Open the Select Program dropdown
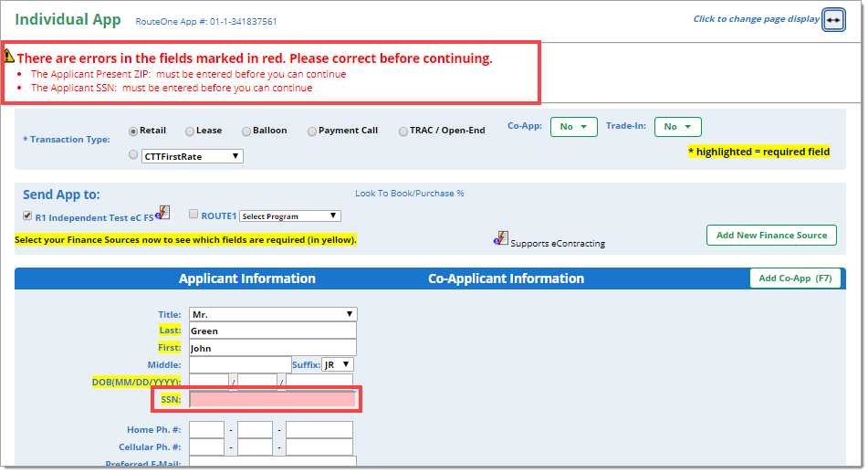 point(290,216)
